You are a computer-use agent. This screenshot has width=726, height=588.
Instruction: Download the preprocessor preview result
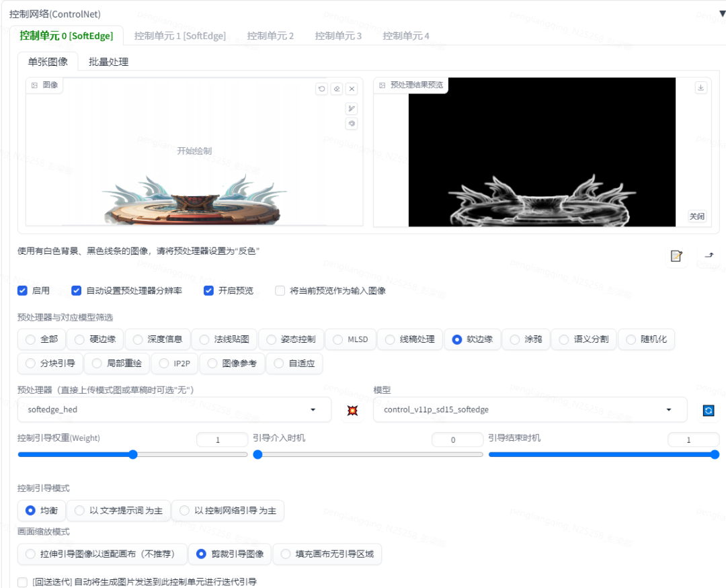point(701,87)
